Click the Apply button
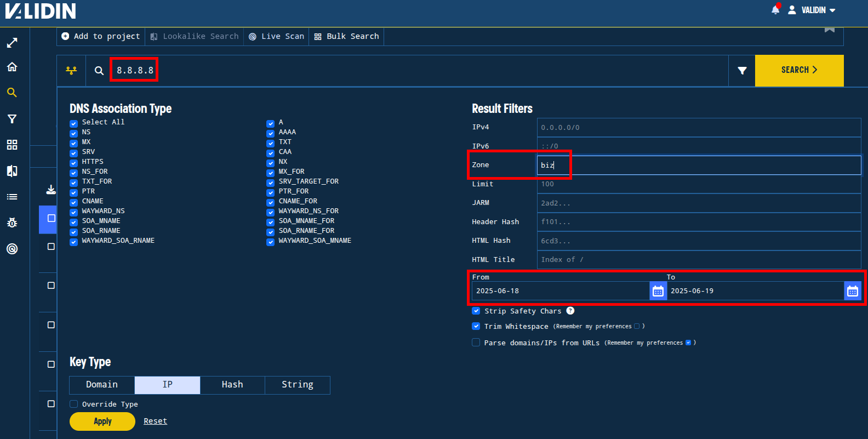The image size is (868, 439). pyautogui.click(x=102, y=421)
